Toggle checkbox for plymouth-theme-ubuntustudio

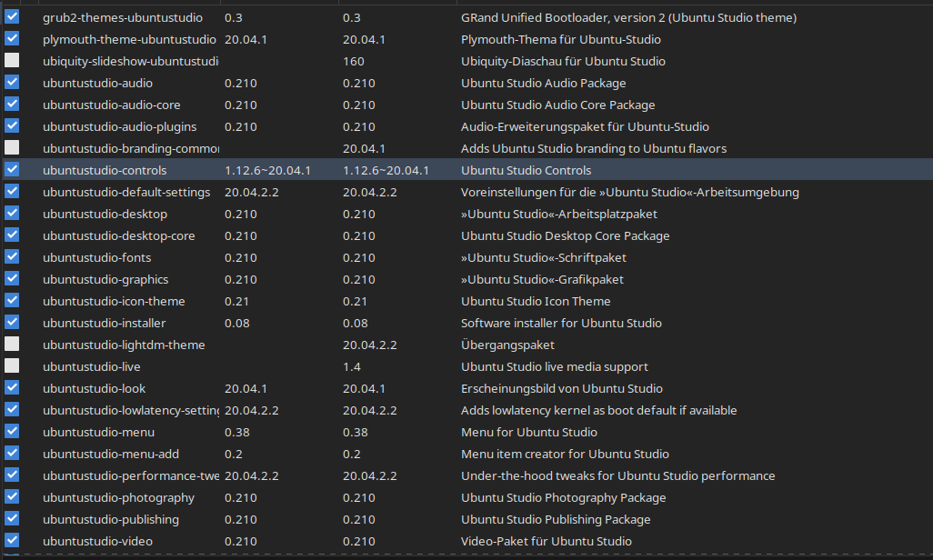[12, 39]
